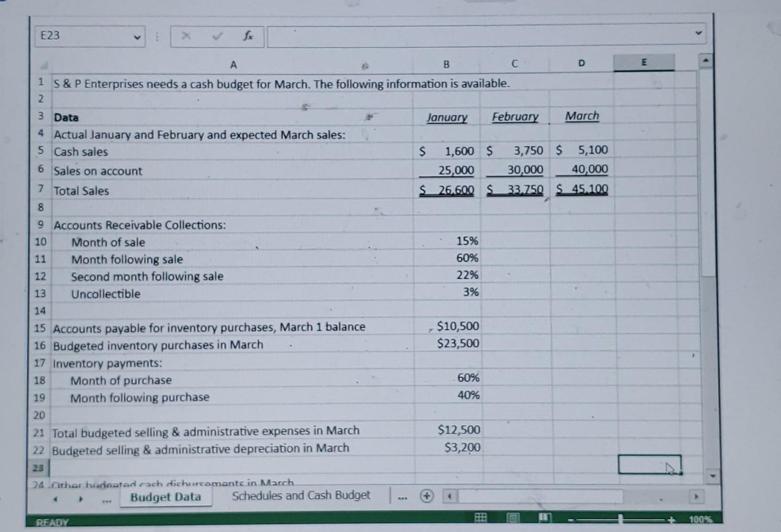Select the Cash sales label cell
This screenshot has width=781, height=532.
pyautogui.click(x=81, y=152)
